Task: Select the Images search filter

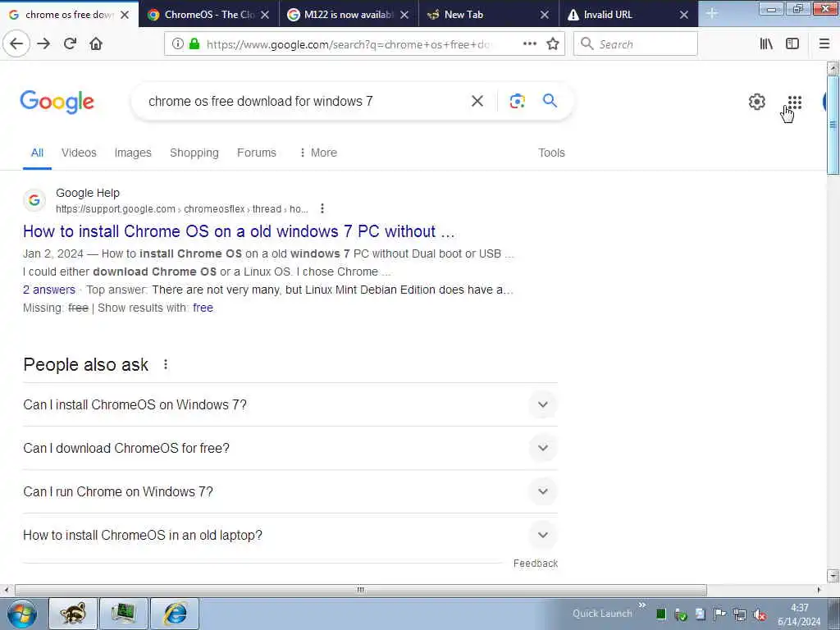Action: 133,153
